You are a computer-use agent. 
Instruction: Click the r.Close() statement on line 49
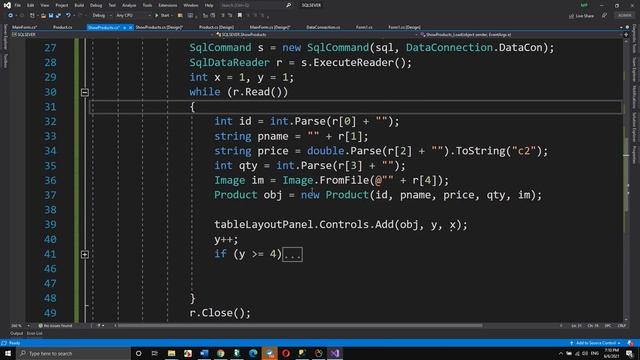point(220,313)
